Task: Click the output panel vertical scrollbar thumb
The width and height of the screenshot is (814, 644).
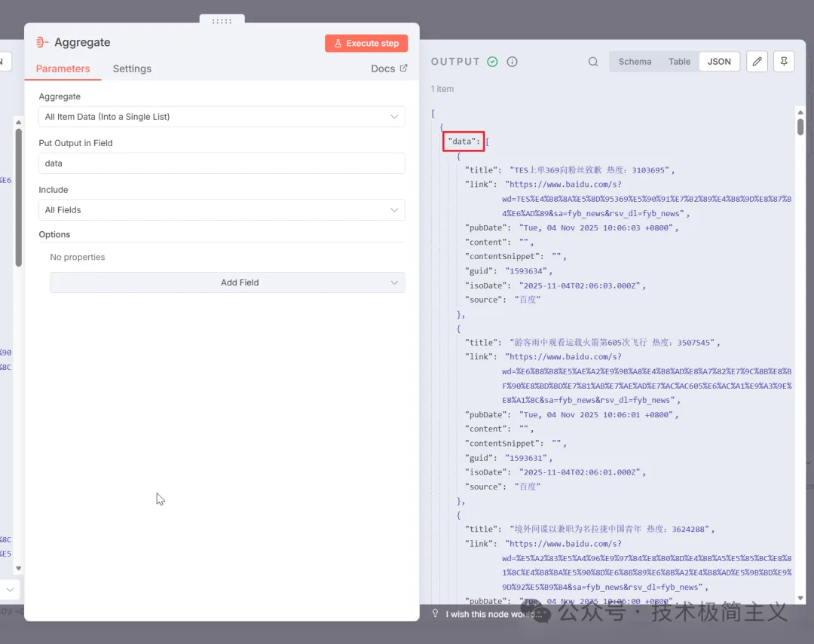Action: (800, 127)
